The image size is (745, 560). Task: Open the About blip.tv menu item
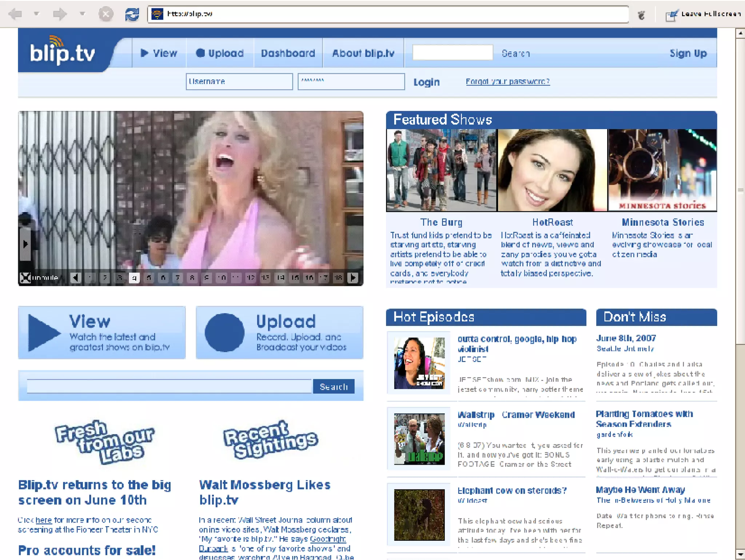[x=363, y=53]
